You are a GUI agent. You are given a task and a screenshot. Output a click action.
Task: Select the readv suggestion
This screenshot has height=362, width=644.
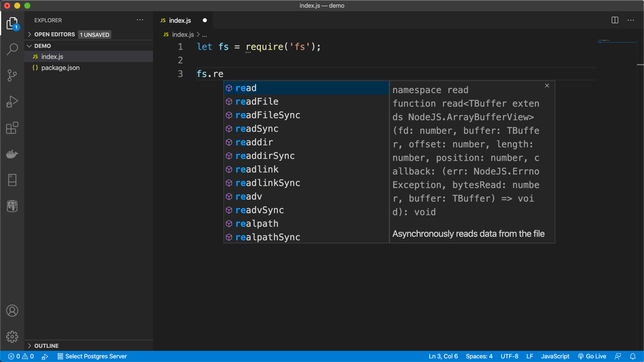306,197
